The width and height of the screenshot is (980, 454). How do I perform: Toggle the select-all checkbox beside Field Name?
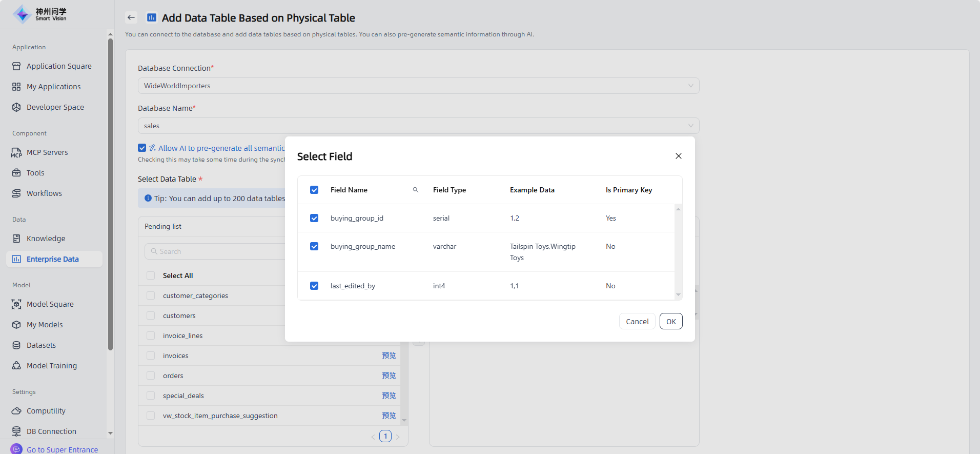tap(314, 190)
